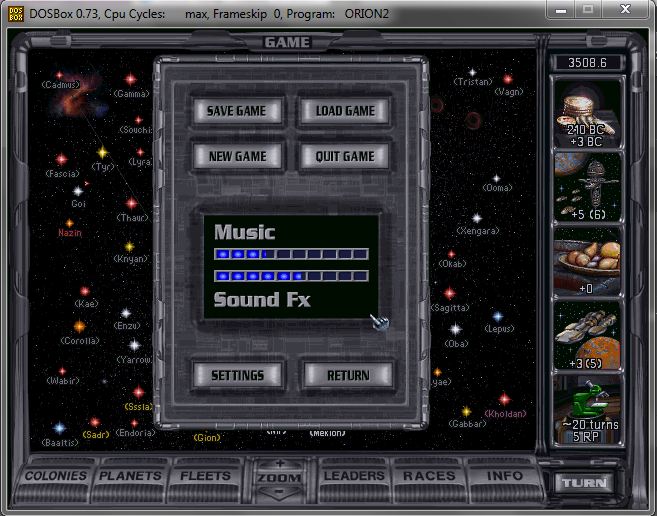The image size is (657, 516).
Task: Adjust the Music volume slider
Action: 291,254
